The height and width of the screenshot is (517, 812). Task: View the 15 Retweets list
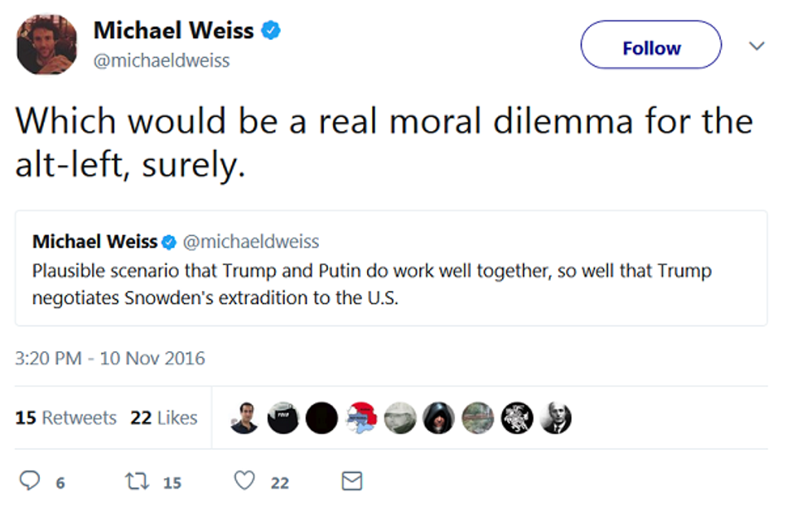[65, 418]
